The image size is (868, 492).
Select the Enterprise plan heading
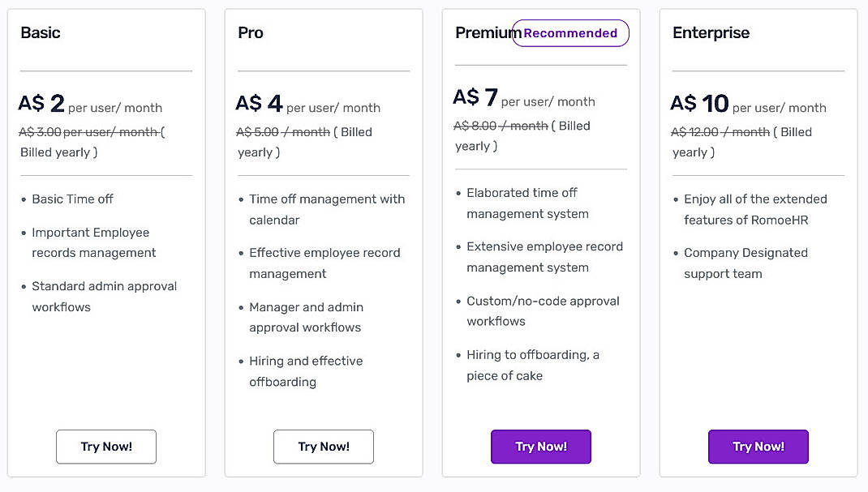point(711,32)
